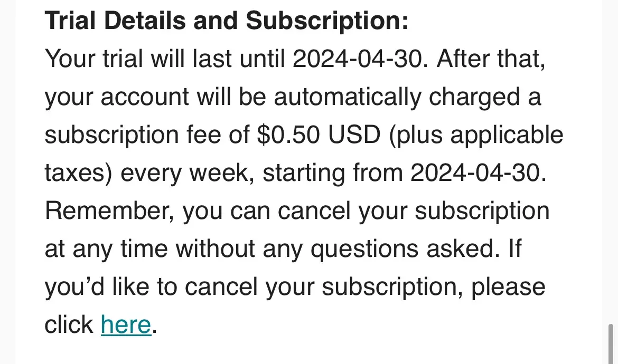
Task: Click the words "you'd like to cancel"
Action: [150, 286]
